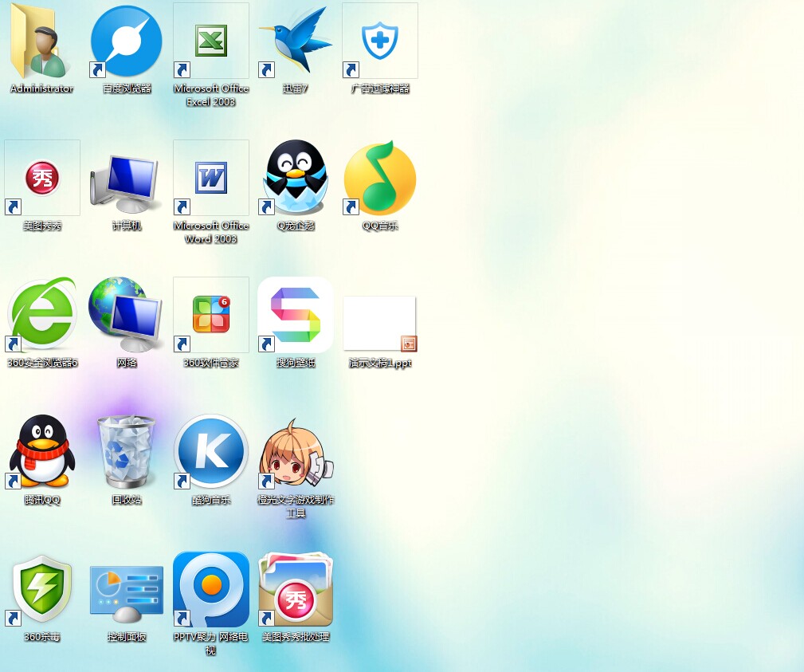Click the "PPTV聚力 网络电视" label text
The width and height of the screenshot is (804, 672).
click(210, 643)
